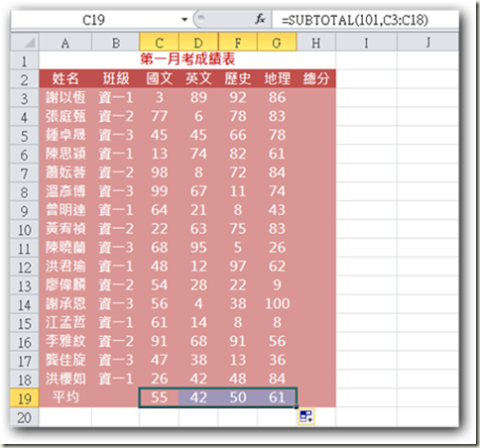Click the 國文 score 99 in row 8
The width and height of the screenshot is (480, 448).
160,191
